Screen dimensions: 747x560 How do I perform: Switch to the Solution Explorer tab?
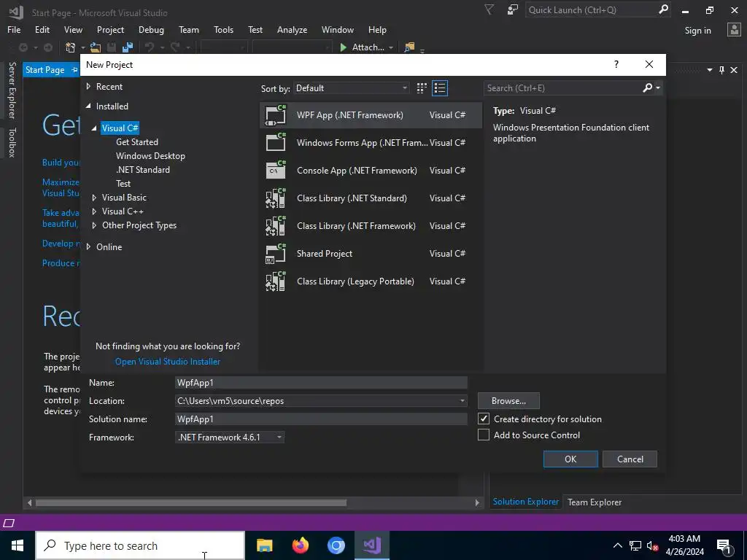[525, 502]
